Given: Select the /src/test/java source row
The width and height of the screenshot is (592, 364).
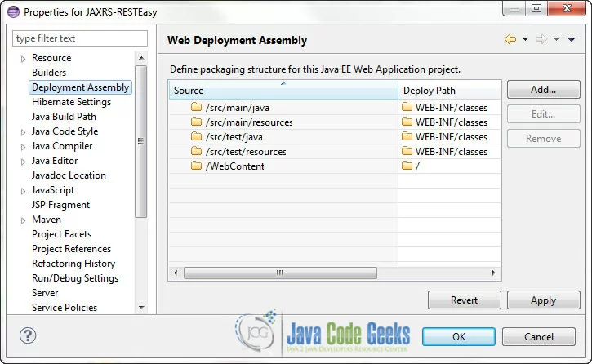Looking at the screenshot, I should click(283, 137).
